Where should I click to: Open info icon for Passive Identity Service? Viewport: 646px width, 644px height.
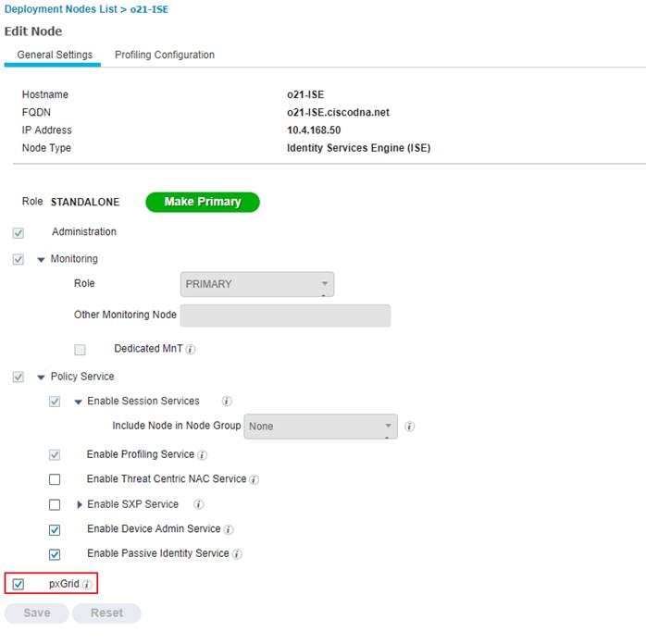coord(237,554)
